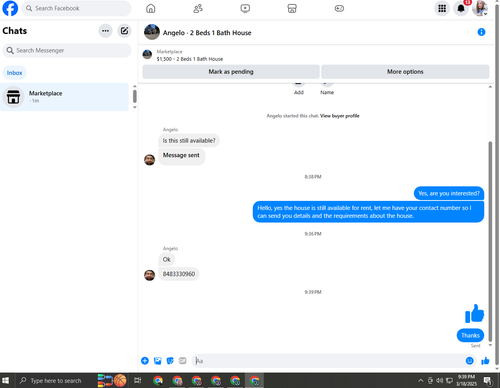The width and height of the screenshot is (500, 388).
Task: Open conversation information icon
Action: pyautogui.click(x=481, y=32)
